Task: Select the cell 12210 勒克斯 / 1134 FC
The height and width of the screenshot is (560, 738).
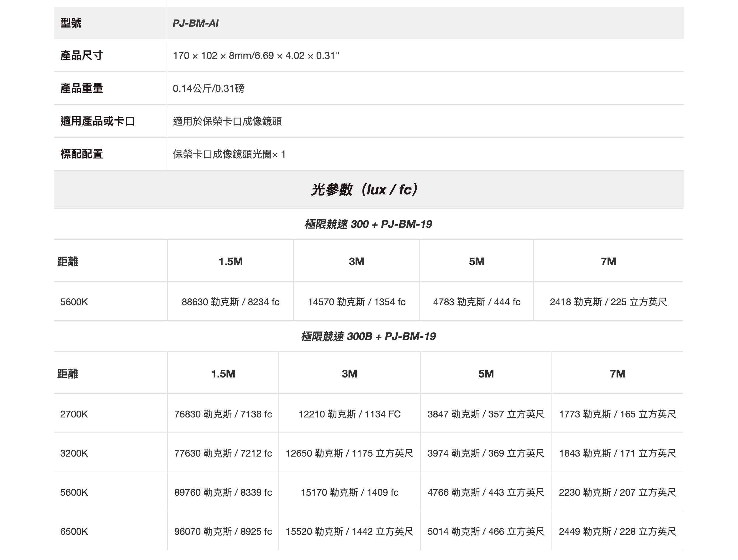Action: (350, 414)
